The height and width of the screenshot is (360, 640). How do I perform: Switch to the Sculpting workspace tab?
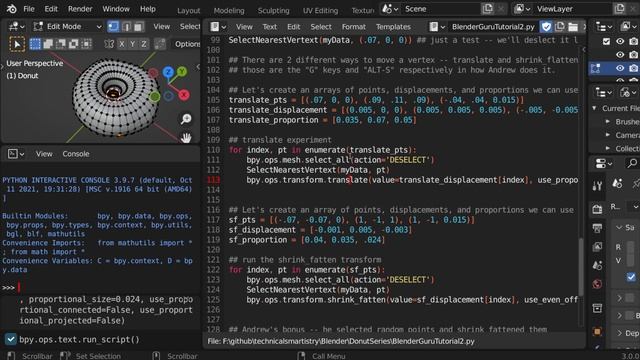pos(273,11)
